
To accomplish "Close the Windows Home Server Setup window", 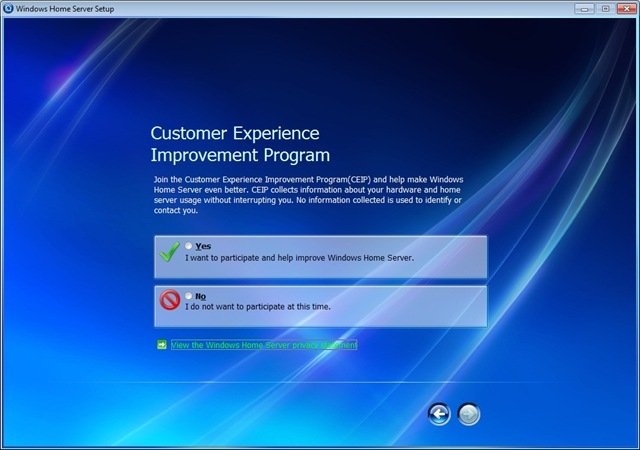I will [x=627, y=9].
